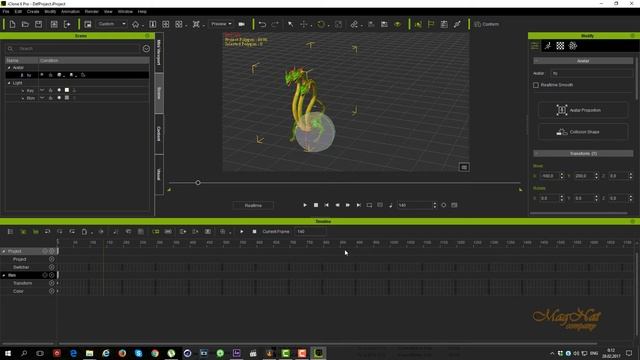Viewport: 640px width, 360px height.
Task: Collapse the Light tree node
Action: point(9,83)
